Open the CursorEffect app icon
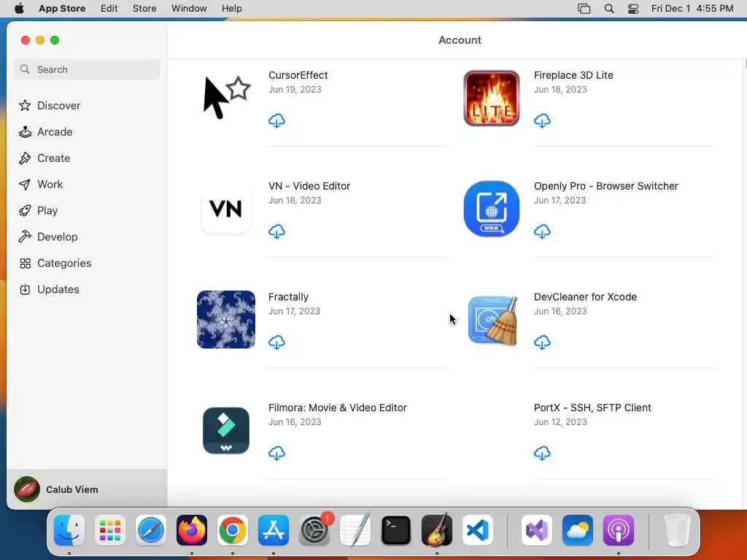 (226, 98)
